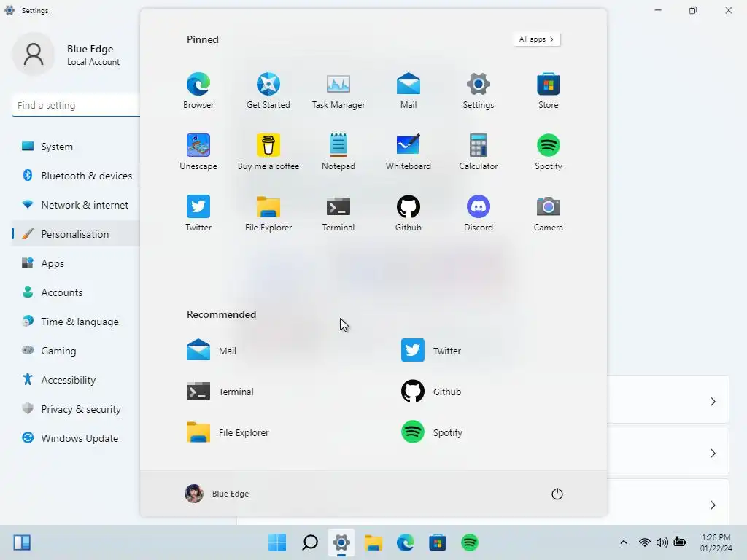Open recommended Terminal item
The image size is (747, 560).
[x=220, y=392]
